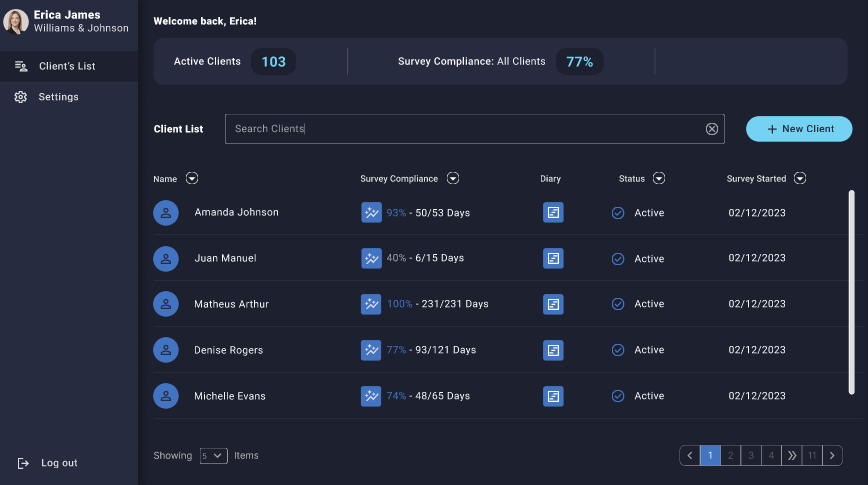Click Denise Rogers' 02/12/2023 survey start date
Screen dimensions: 868x485
[757, 350]
